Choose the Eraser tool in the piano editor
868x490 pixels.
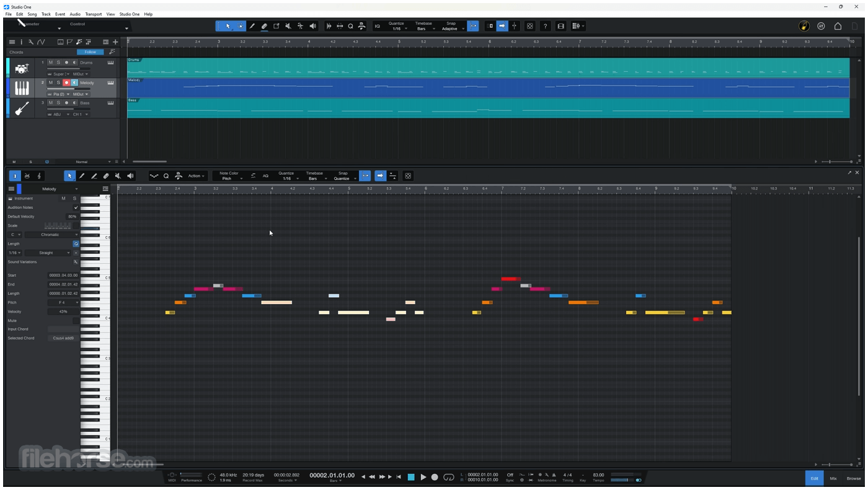click(x=106, y=176)
